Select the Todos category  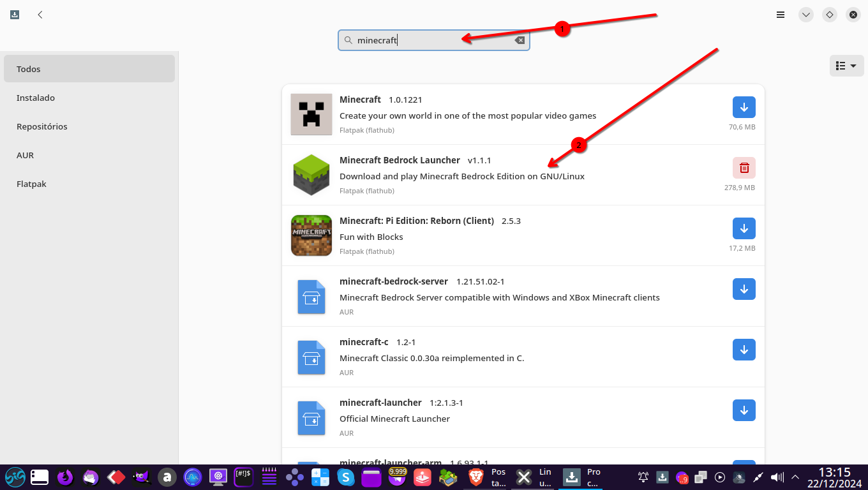click(89, 69)
